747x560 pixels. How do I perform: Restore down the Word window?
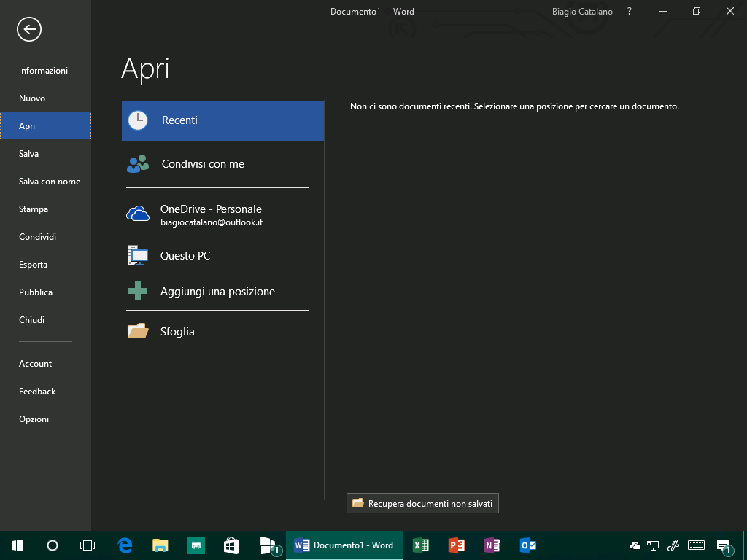[697, 12]
